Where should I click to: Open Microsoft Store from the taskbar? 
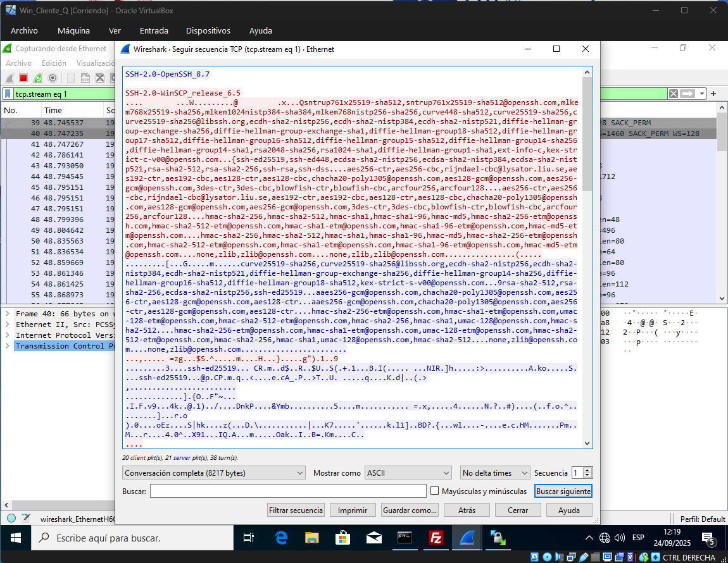point(342,538)
